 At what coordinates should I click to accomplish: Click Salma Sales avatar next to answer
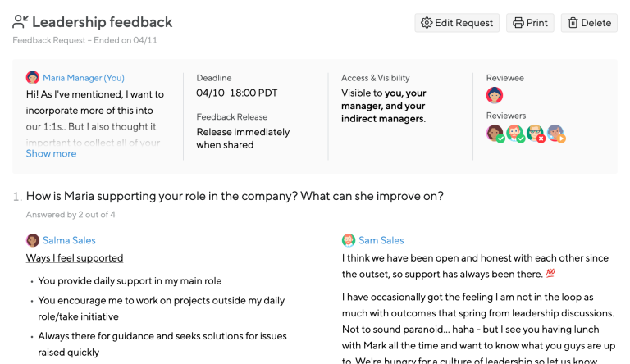[x=33, y=240]
